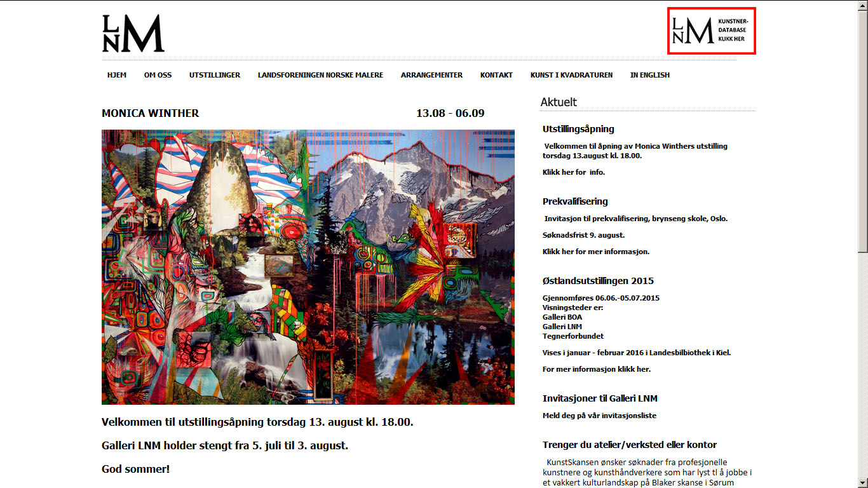Open LANDSFORENINGEN NORSKE MALERE menu item
Viewport: 868px width, 488px height.
[320, 75]
